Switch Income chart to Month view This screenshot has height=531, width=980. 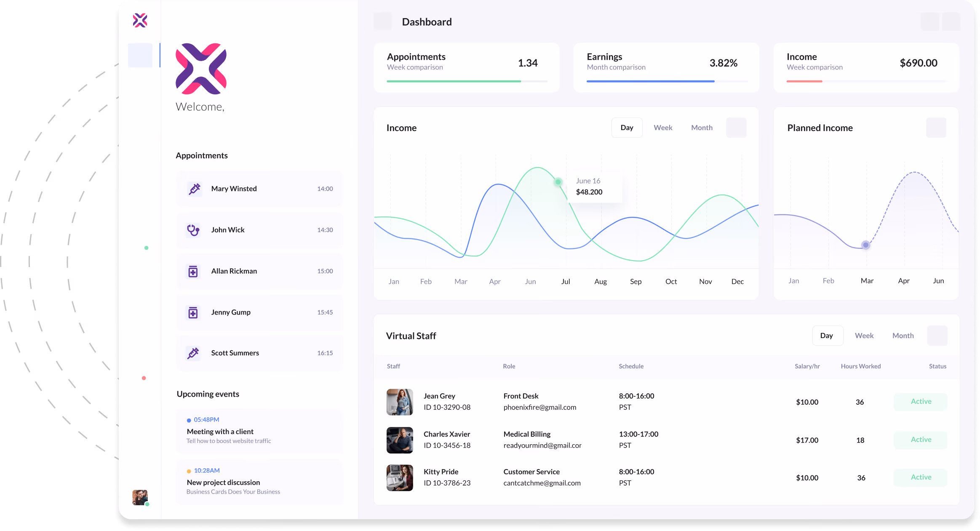tap(702, 128)
